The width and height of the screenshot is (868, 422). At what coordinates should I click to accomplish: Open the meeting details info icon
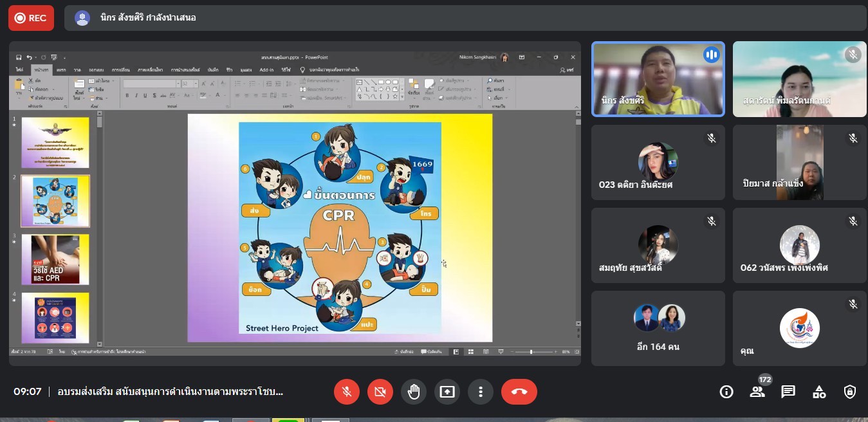tap(726, 392)
